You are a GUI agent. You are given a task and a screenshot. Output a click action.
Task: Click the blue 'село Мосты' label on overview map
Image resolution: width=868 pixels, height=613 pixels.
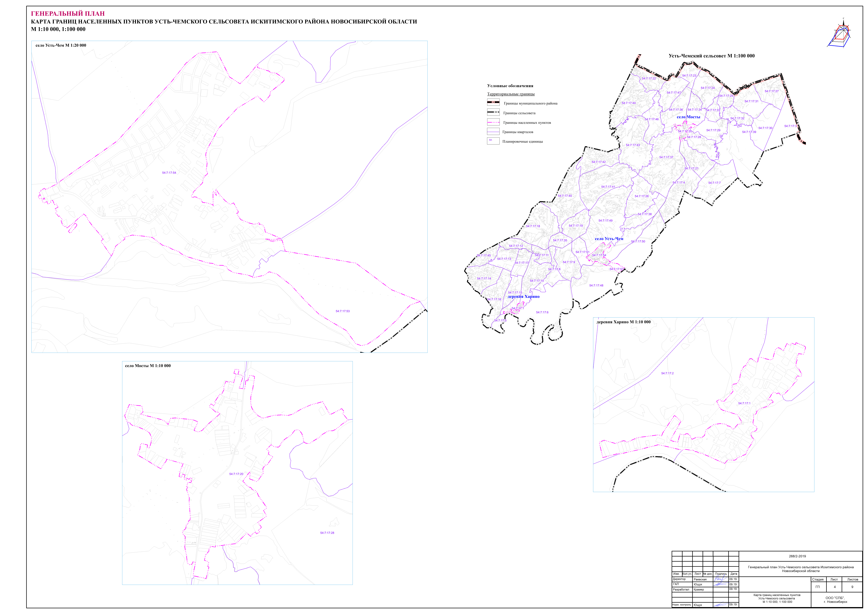688,117
